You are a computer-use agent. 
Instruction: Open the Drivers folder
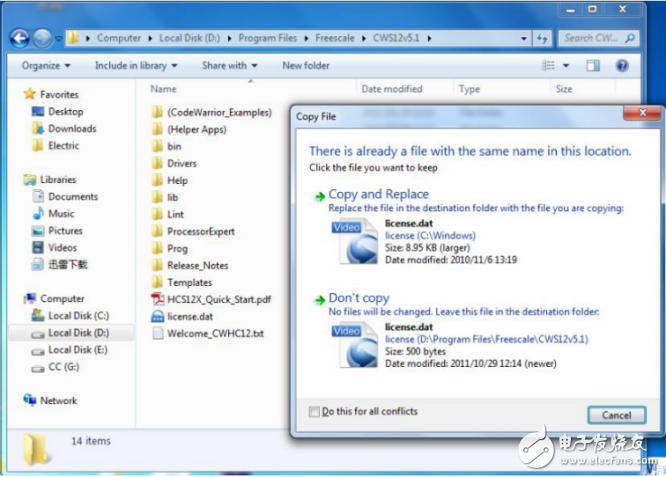181,163
